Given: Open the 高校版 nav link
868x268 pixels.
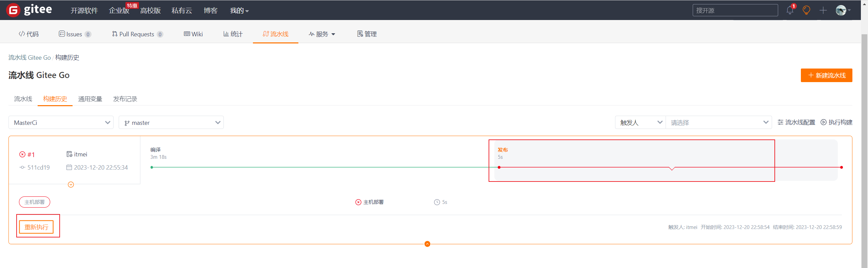Looking at the screenshot, I should pyautogui.click(x=151, y=11).
